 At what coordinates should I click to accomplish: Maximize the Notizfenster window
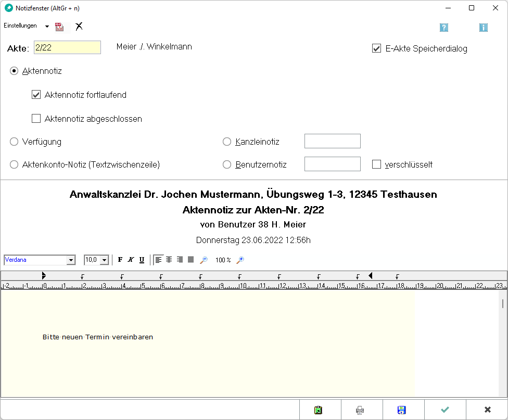472,8
